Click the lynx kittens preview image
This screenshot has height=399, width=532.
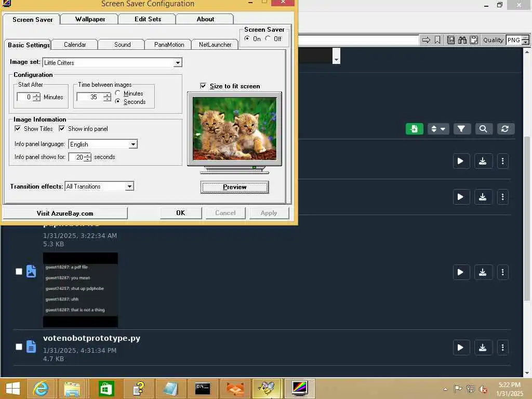pos(234,129)
